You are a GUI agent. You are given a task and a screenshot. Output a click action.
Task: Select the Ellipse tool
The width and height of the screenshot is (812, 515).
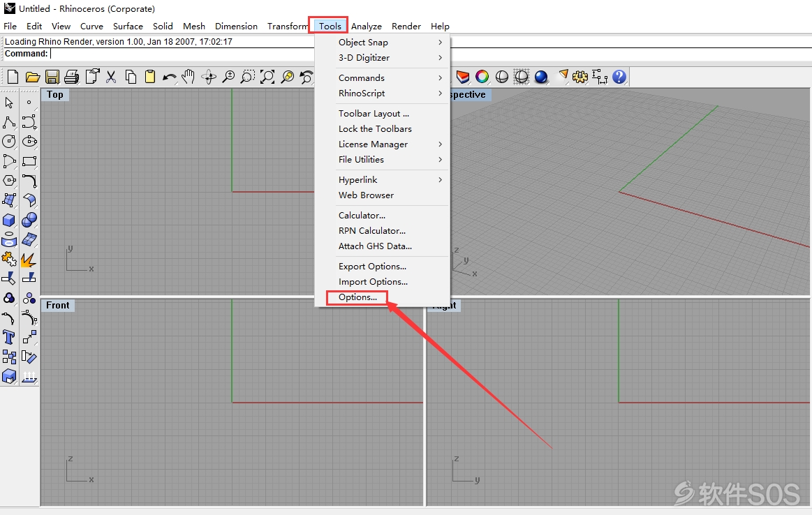point(29,141)
